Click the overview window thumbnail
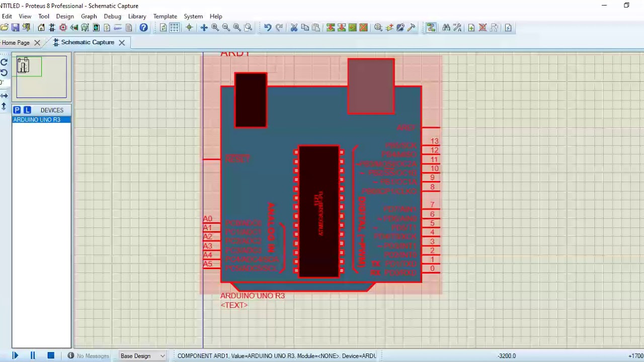The image size is (644, 362). 41,77
